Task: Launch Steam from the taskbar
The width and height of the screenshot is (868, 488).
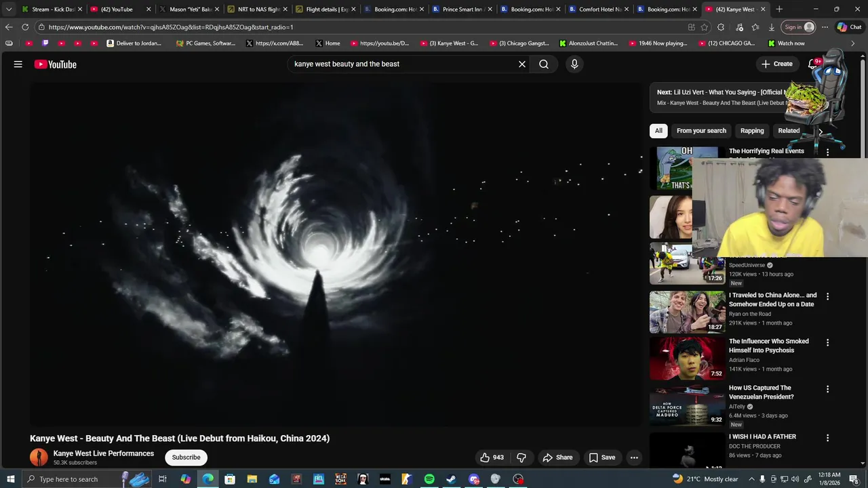Action: [451, 479]
